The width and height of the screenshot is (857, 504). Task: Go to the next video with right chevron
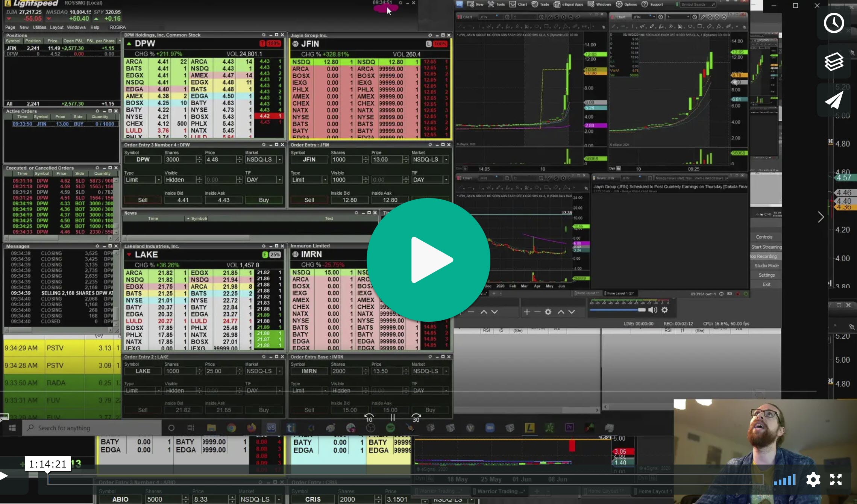(x=821, y=217)
